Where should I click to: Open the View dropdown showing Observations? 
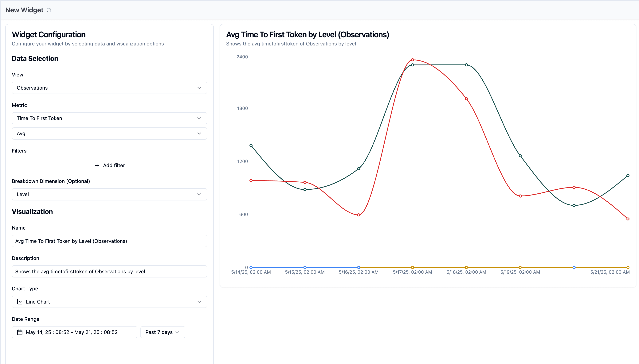(109, 88)
